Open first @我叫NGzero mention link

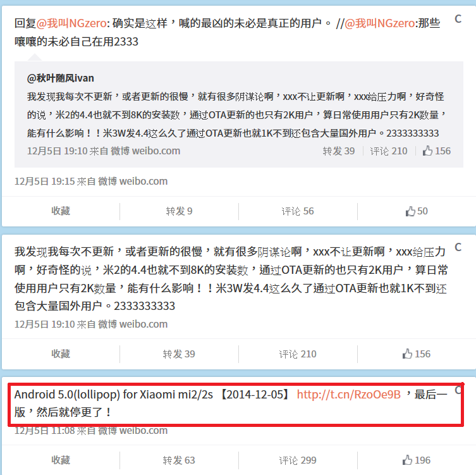coord(71,23)
